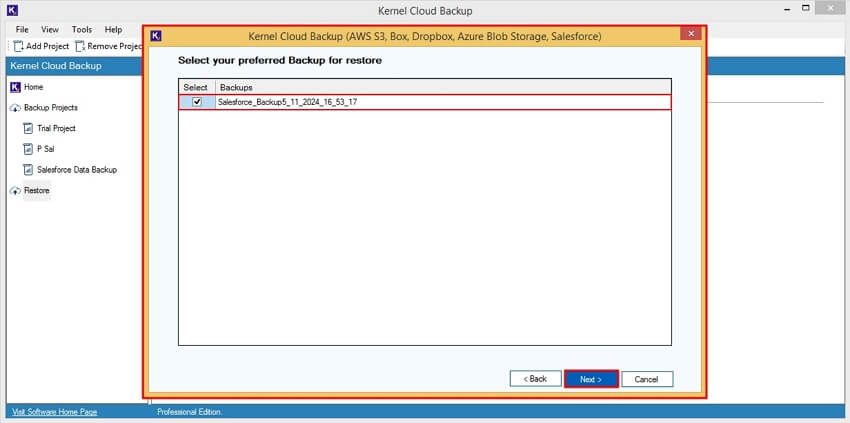Click the Add Project toolbar icon

click(19, 46)
